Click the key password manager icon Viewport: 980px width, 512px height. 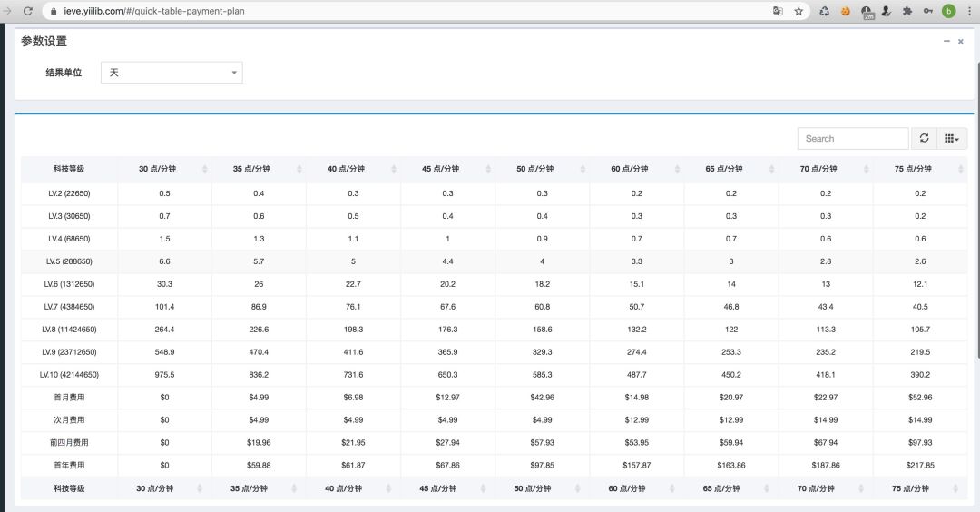[x=927, y=11]
